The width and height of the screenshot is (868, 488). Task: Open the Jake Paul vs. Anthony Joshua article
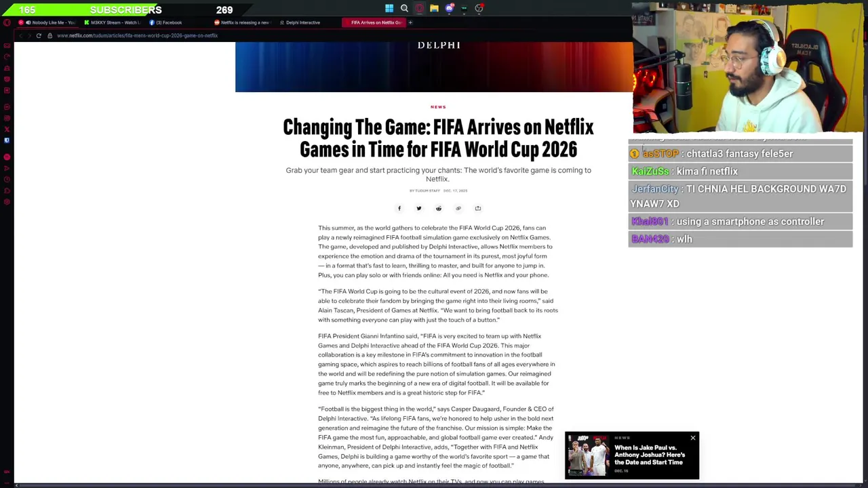[650, 455]
